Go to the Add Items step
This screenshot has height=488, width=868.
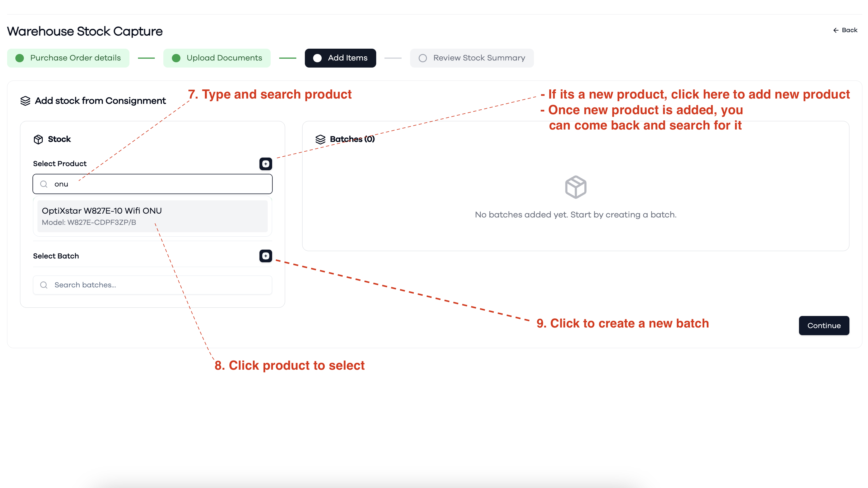(340, 58)
